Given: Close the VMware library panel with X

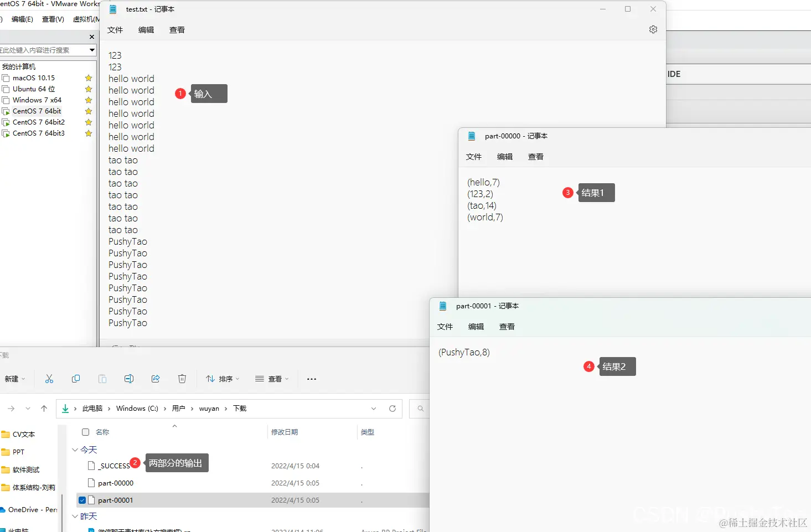Looking at the screenshot, I should (x=92, y=37).
